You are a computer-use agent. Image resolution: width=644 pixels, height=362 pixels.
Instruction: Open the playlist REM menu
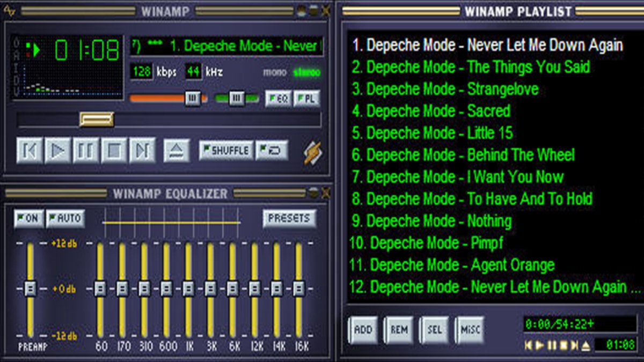pyautogui.click(x=399, y=329)
